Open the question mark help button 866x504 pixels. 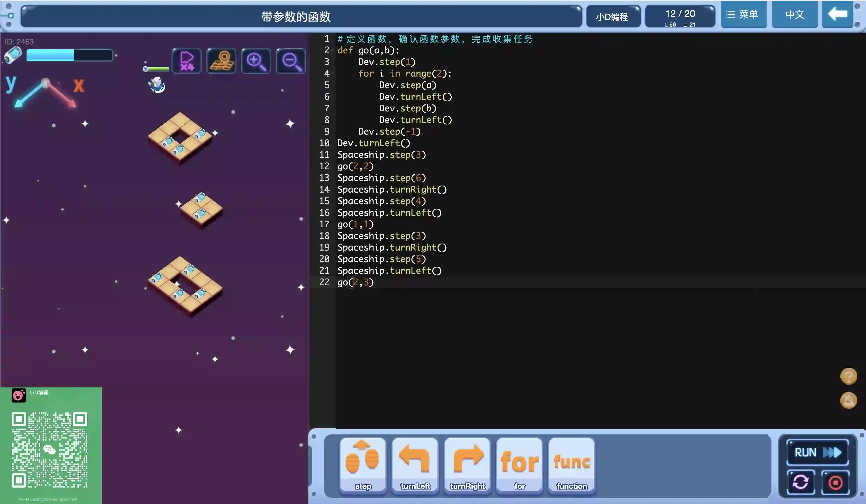pos(848,376)
